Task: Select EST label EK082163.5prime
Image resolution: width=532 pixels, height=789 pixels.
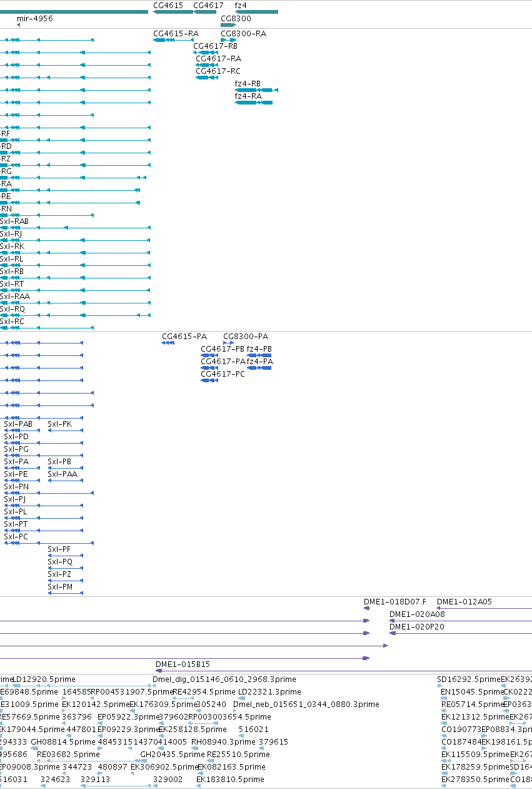Action: click(231, 766)
